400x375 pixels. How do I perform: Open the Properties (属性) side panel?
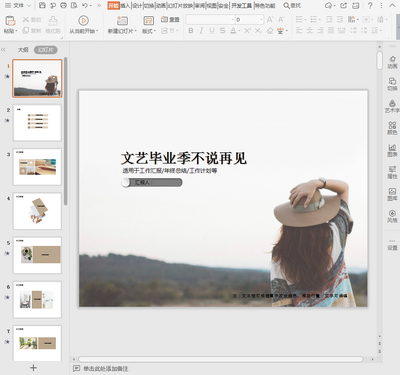[x=392, y=172]
